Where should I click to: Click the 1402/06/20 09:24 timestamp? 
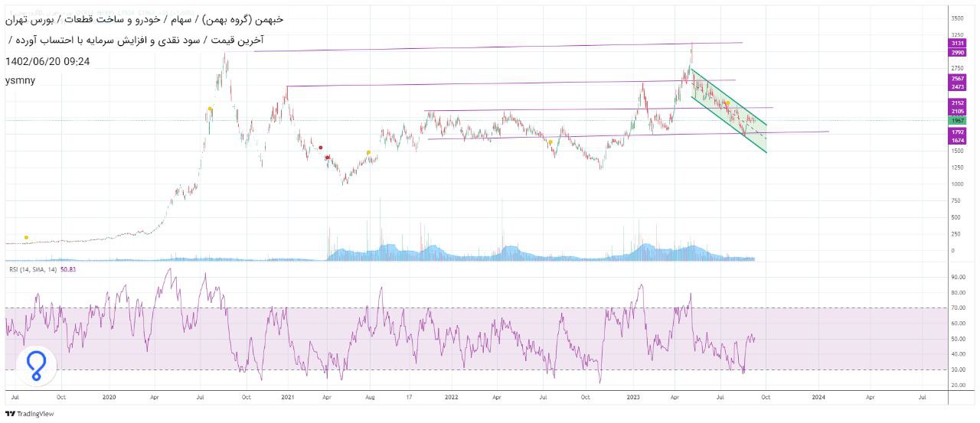click(x=47, y=61)
